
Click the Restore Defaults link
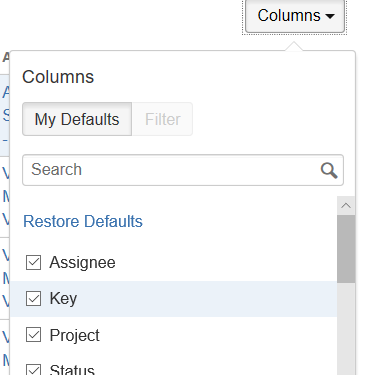tap(83, 221)
